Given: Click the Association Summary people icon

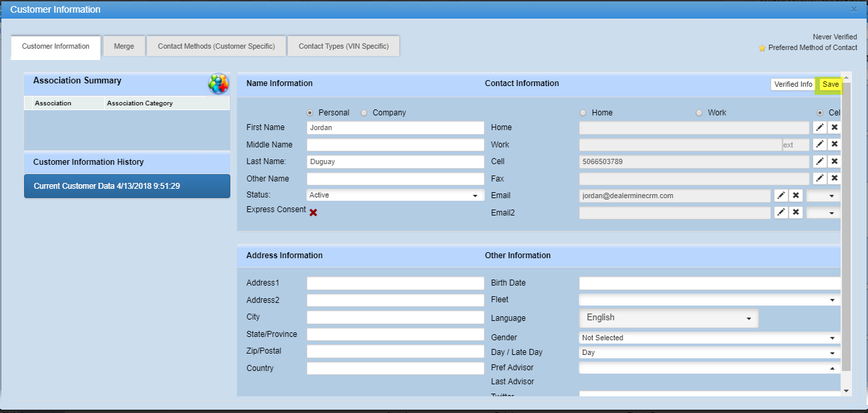Looking at the screenshot, I should (x=218, y=83).
